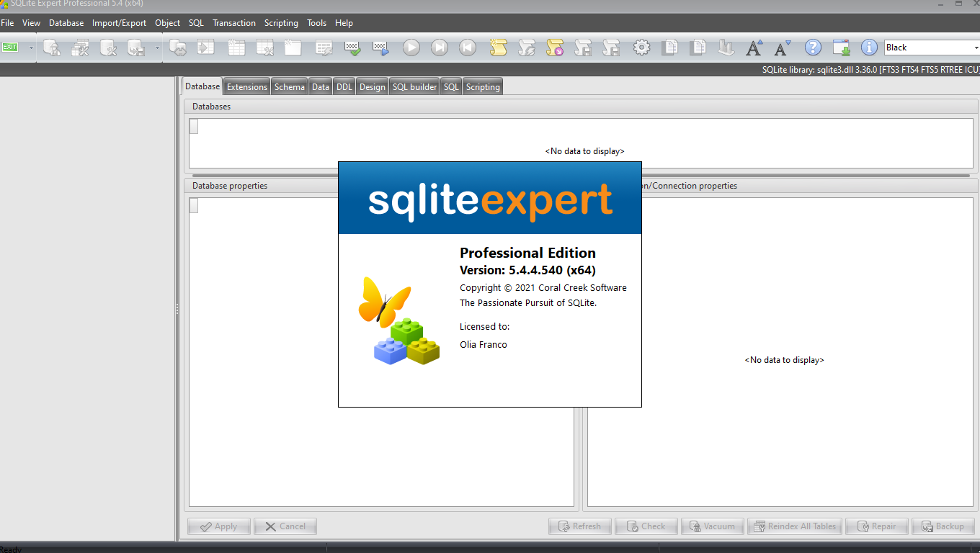Click the skip-to-next round icon
The image size is (980, 553).
coord(440,48)
